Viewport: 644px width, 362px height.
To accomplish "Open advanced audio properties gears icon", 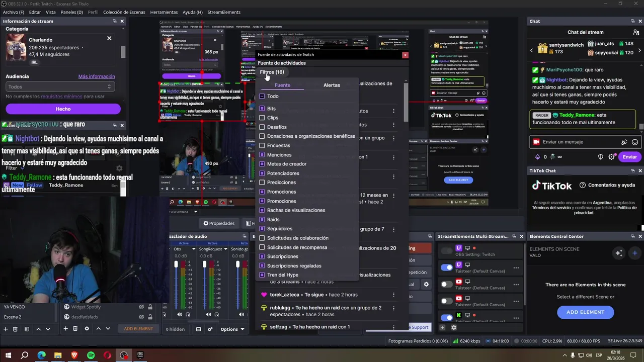I will point(210,329).
